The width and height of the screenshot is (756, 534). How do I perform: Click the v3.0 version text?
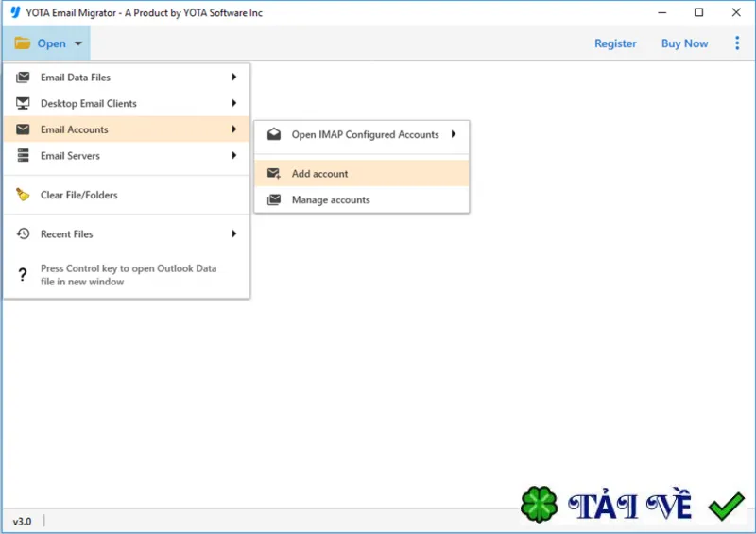pyautogui.click(x=22, y=522)
